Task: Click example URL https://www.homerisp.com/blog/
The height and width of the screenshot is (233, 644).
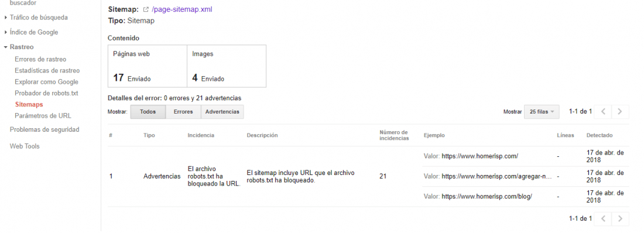Action: point(487,197)
